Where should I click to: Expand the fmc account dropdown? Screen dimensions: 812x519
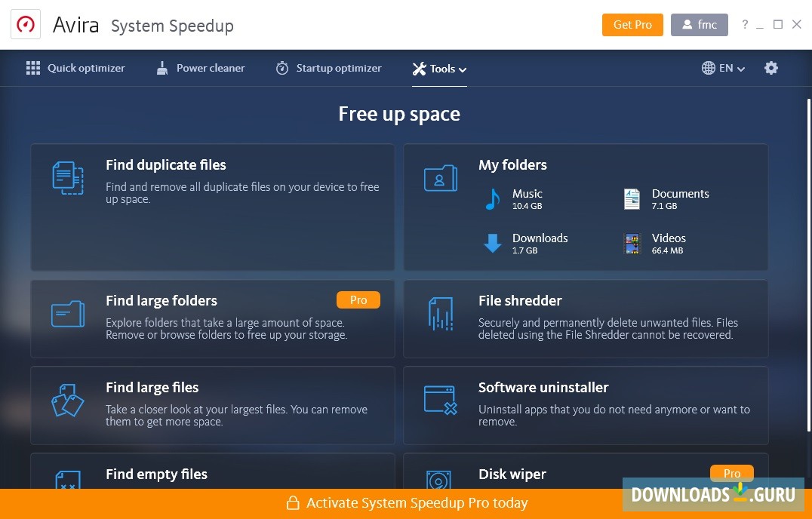pyautogui.click(x=699, y=24)
